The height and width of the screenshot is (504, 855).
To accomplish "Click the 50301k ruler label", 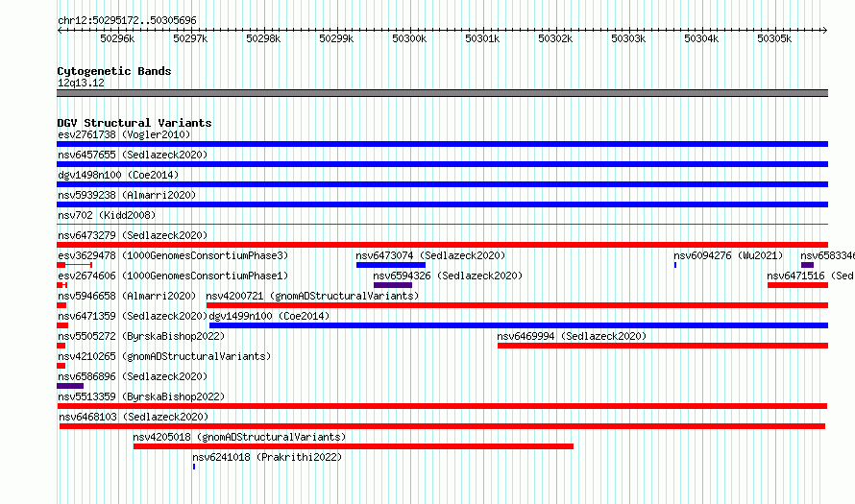I will 482,38.
